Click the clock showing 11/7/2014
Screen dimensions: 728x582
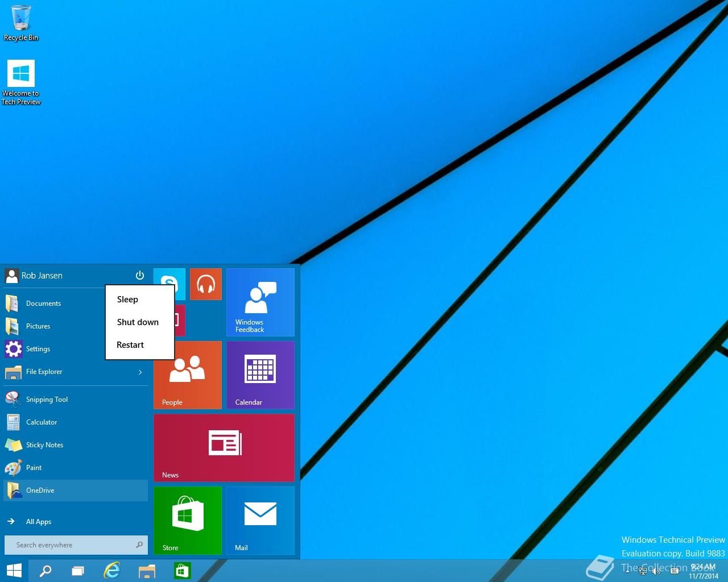704,571
